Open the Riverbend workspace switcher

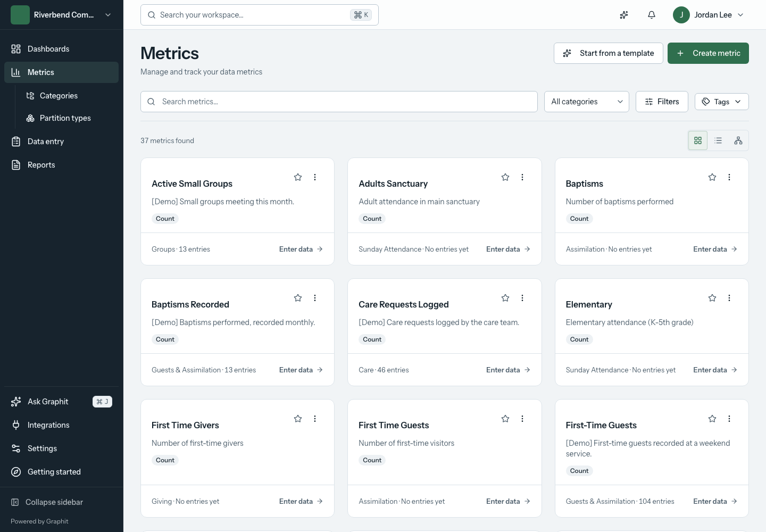point(62,15)
